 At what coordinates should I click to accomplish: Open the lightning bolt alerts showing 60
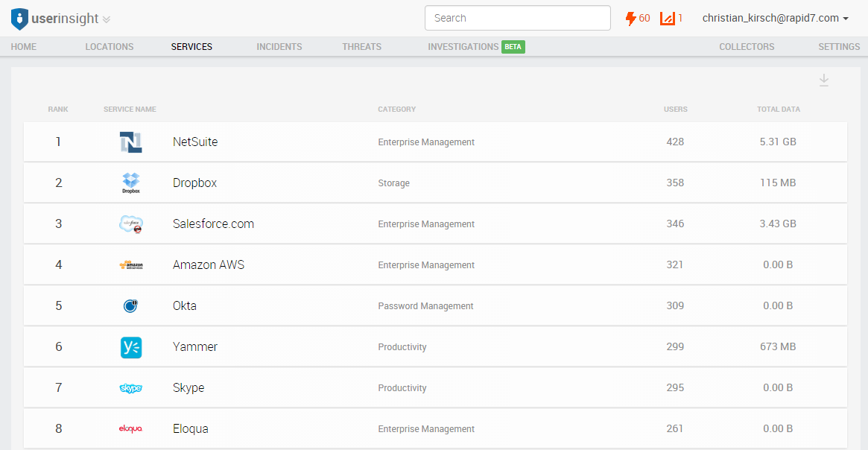coord(637,19)
